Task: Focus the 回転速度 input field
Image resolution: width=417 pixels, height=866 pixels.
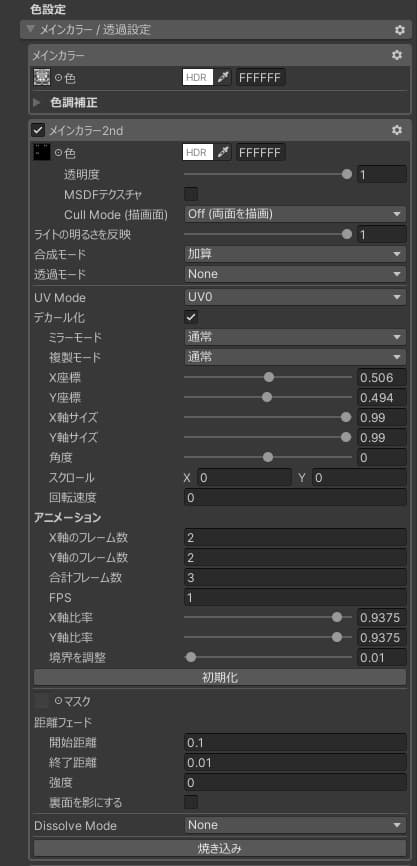Action: [x=295, y=497]
